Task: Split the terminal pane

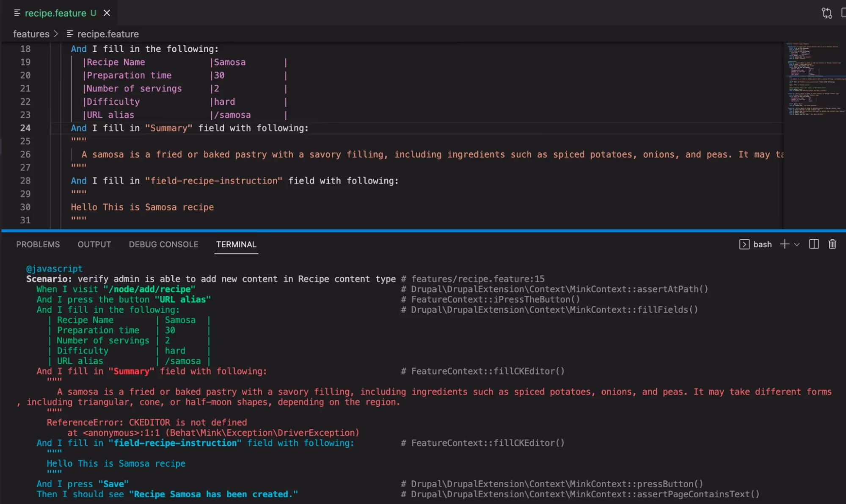Action: [814, 244]
